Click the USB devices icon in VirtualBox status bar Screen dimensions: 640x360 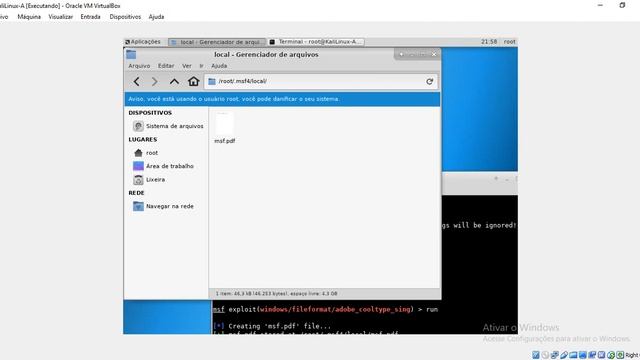click(564, 355)
